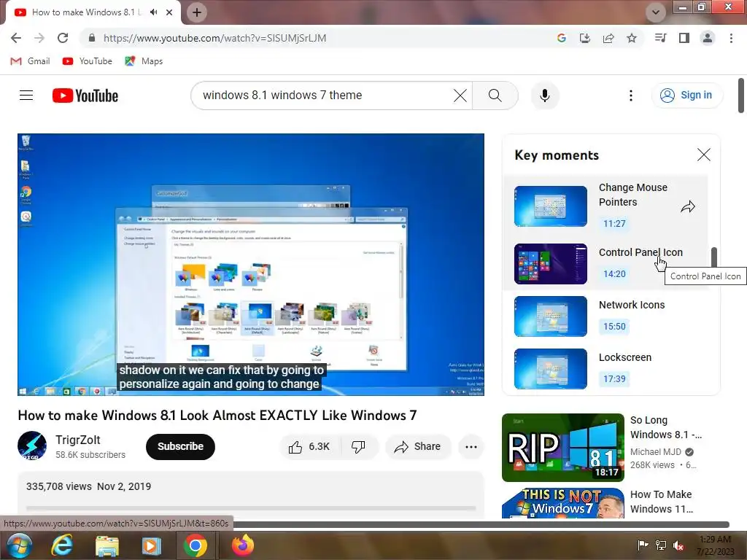
Task: Go forward to the next page
Action: pos(39,38)
